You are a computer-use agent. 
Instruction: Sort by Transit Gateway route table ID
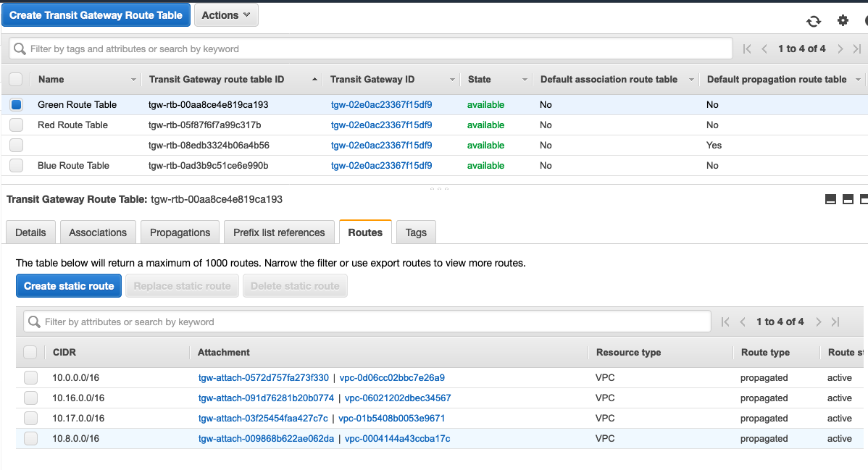(x=216, y=80)
